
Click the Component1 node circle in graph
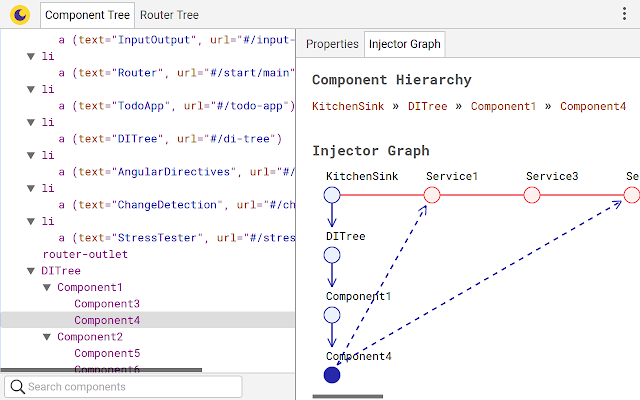[332, 315]
